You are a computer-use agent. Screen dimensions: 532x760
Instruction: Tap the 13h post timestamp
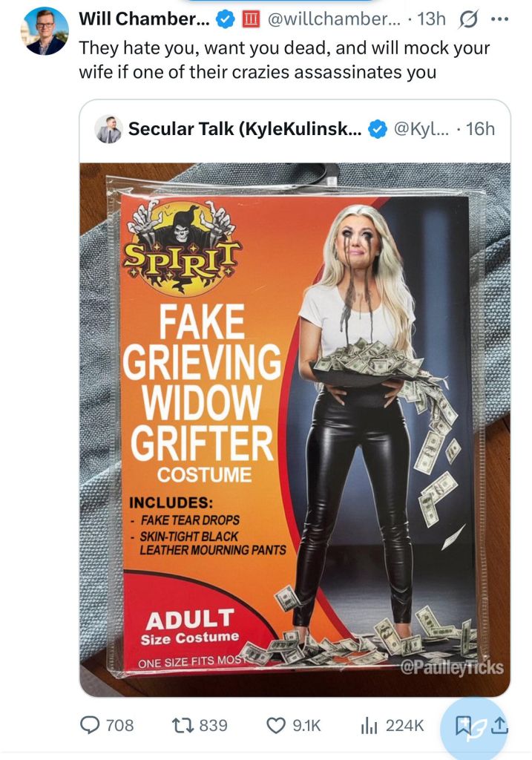point(430,19)
